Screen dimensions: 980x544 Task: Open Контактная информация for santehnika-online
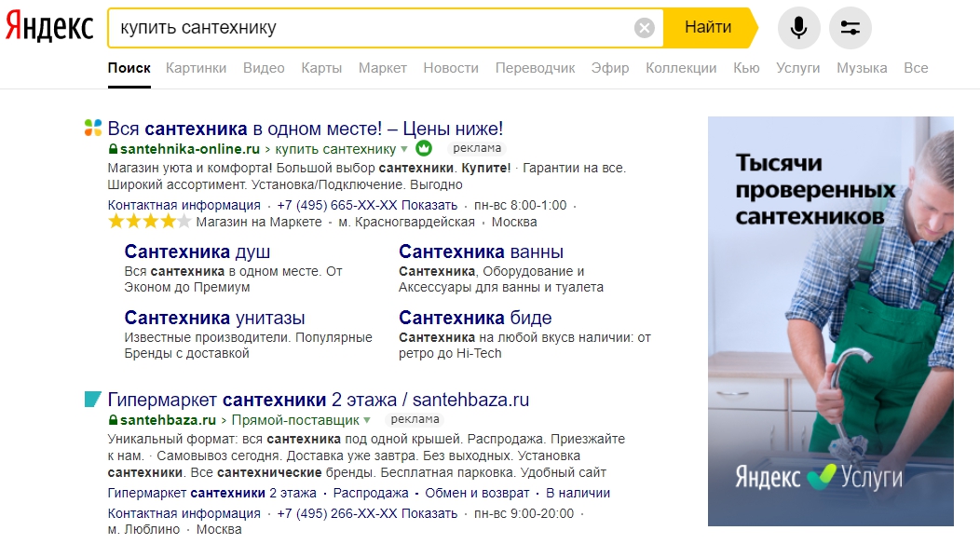coord(184,205)
